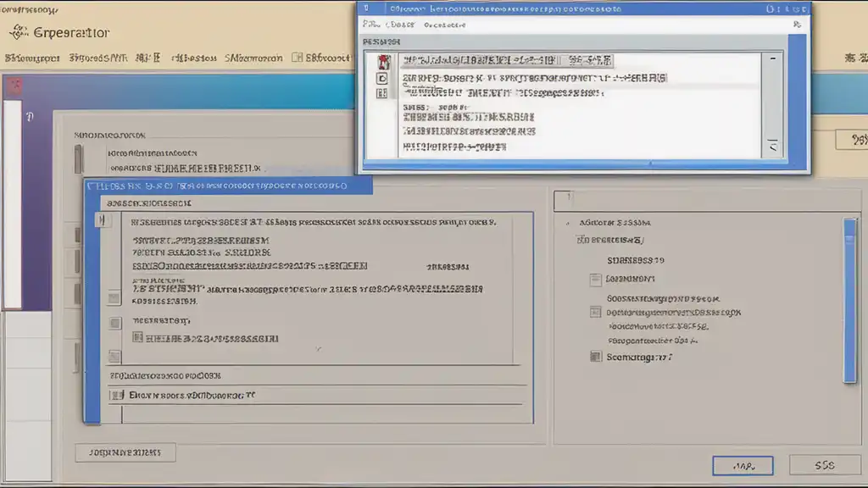
Task: Open the third menu in the top window
Action: tap(444, 25)
